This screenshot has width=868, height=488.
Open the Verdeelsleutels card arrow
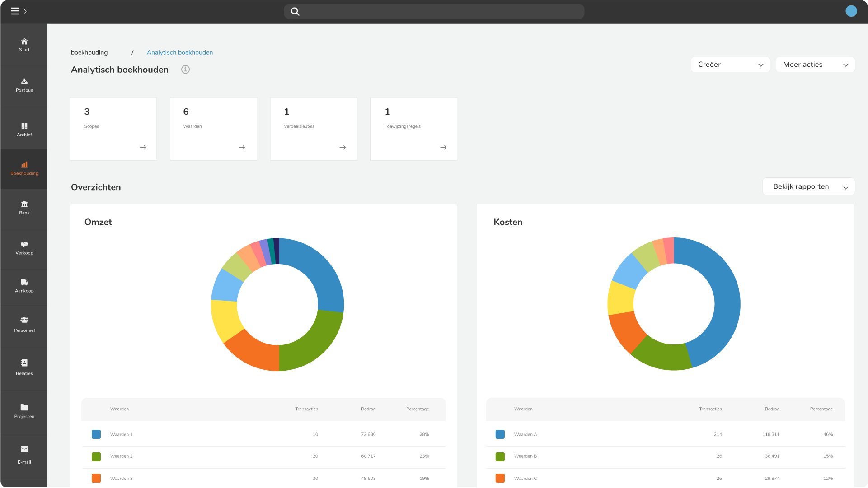click(x=343, y=148)
